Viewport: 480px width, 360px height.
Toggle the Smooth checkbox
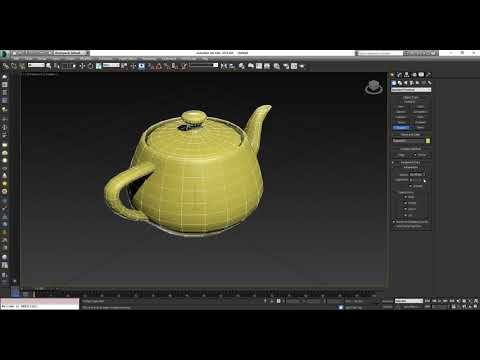pyautogui.click(x=410, y=186)
